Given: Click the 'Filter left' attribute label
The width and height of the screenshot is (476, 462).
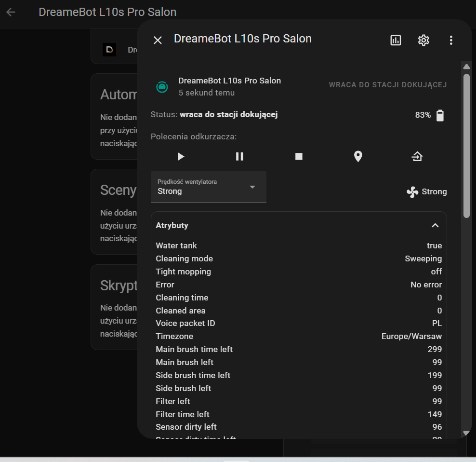Looking at the screenshot, I should tap(173, 402).
